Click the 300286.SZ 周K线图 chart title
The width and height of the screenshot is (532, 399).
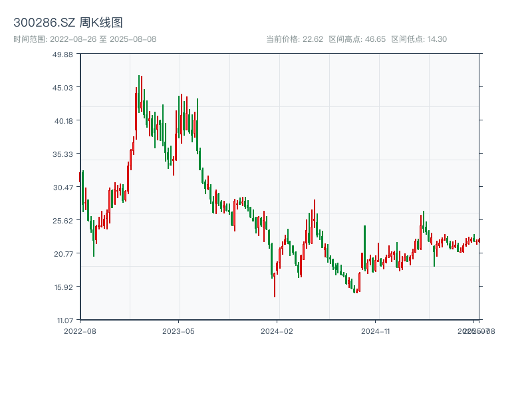(68, 23)
